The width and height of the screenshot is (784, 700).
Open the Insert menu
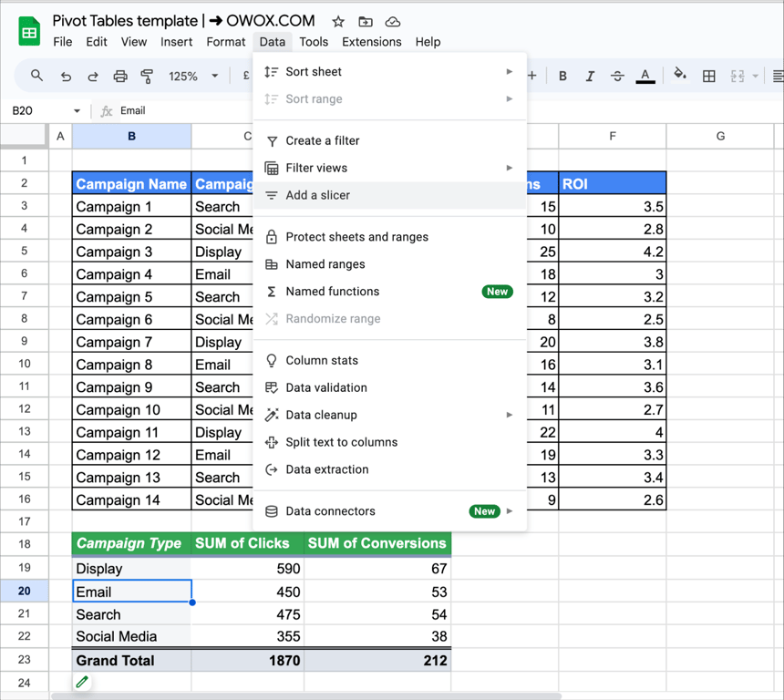click(176, 42)
